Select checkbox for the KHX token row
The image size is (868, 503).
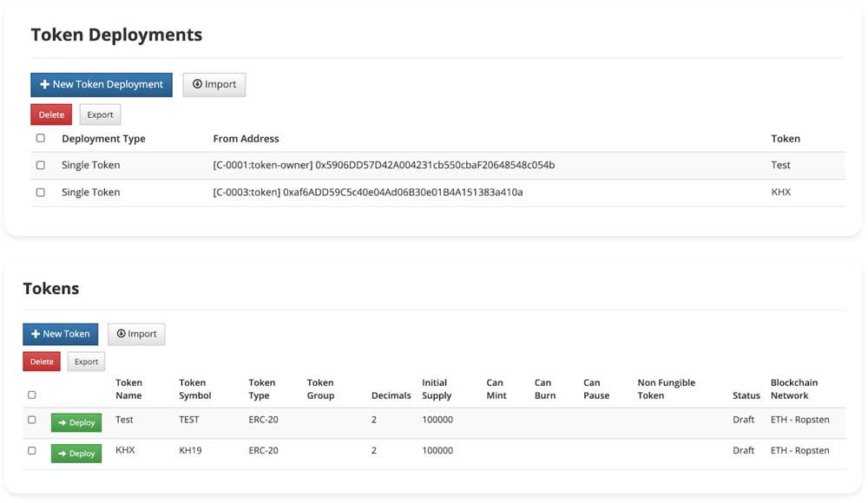[x=31, y=450]
